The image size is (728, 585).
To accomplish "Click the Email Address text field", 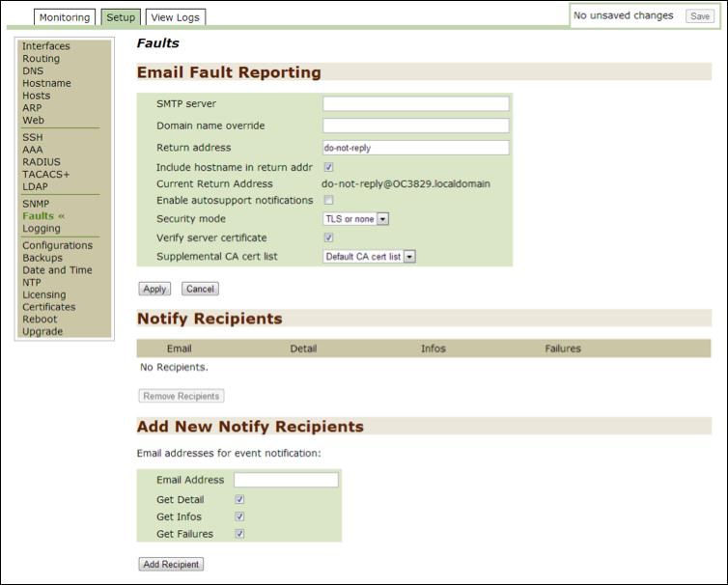I will (x=286, y=480).
